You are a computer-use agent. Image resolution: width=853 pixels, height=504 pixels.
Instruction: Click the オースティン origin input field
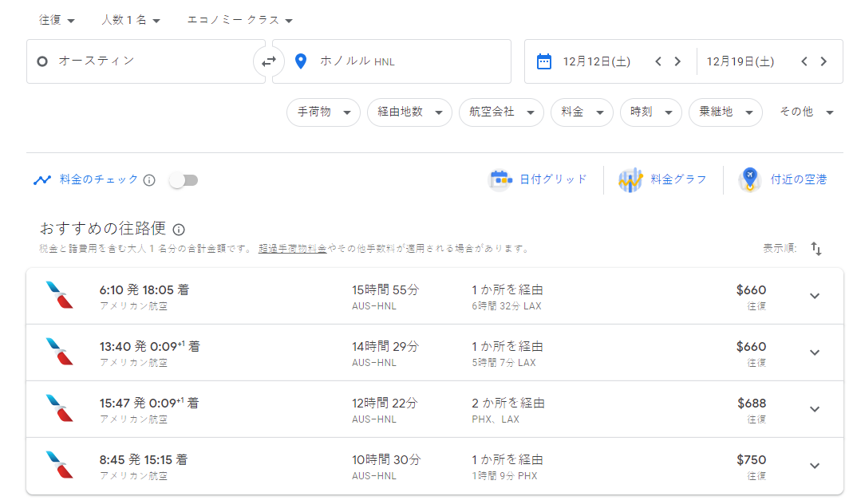point(144,61)
